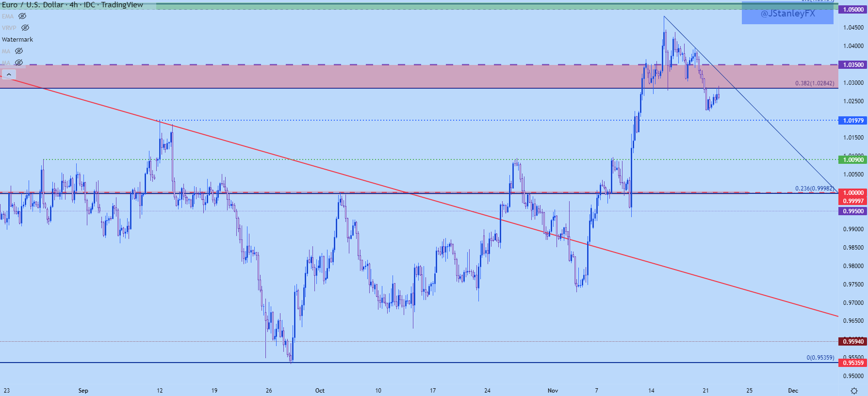
Task: Select the green 1.00900 price label
Action: point(853,159)
